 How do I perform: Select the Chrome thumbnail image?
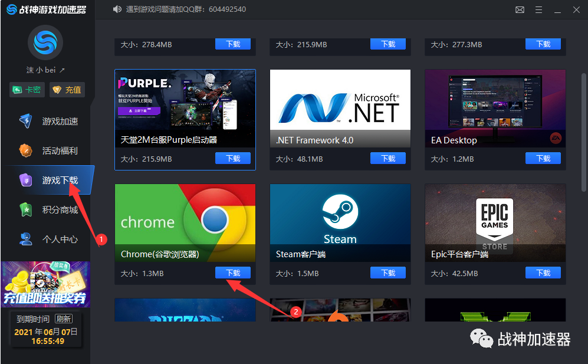click(x=185, y=223)
